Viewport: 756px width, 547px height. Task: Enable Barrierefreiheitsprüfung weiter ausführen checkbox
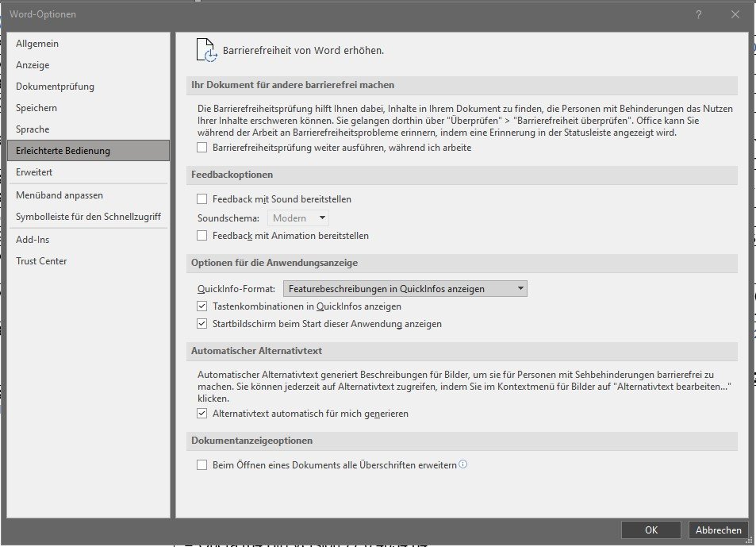tap(202, 148)
